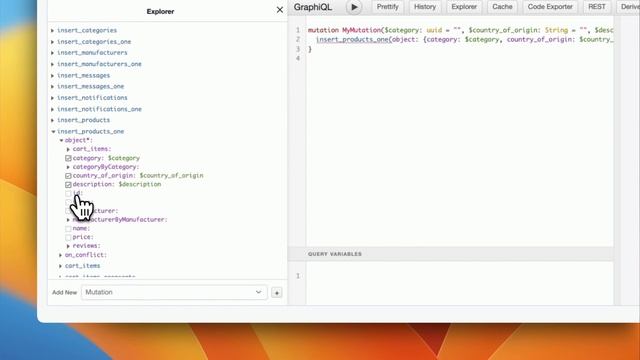The width and height of the screenshot is (640, 360).
Task: Click the Prettify button
Action: click(x=387, y=7)
